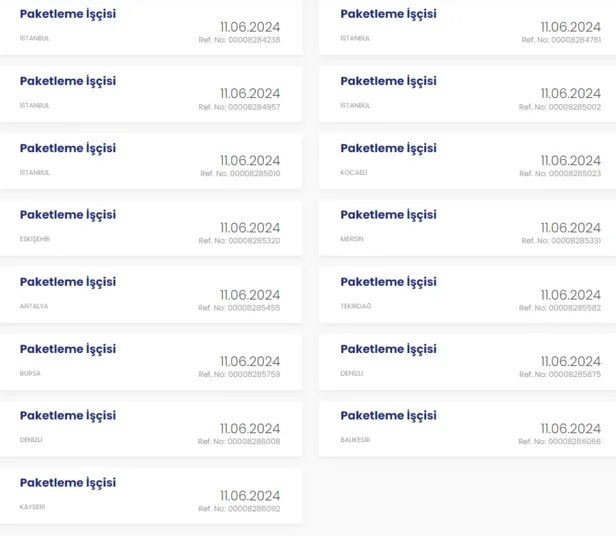The width and height of the screenshot is (616, 536).
Task: Open Denizli job with Ref. No 00008286008
Action: coord(239,441)
